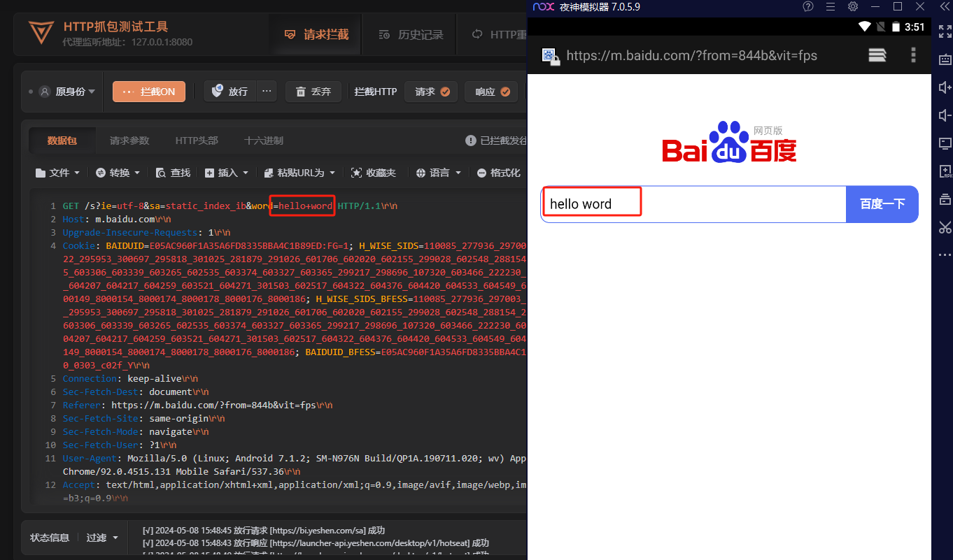Switch to the 历史记录 tab
Image resolution: width=953 pixels, height=560 pixels.
point(411,34)
